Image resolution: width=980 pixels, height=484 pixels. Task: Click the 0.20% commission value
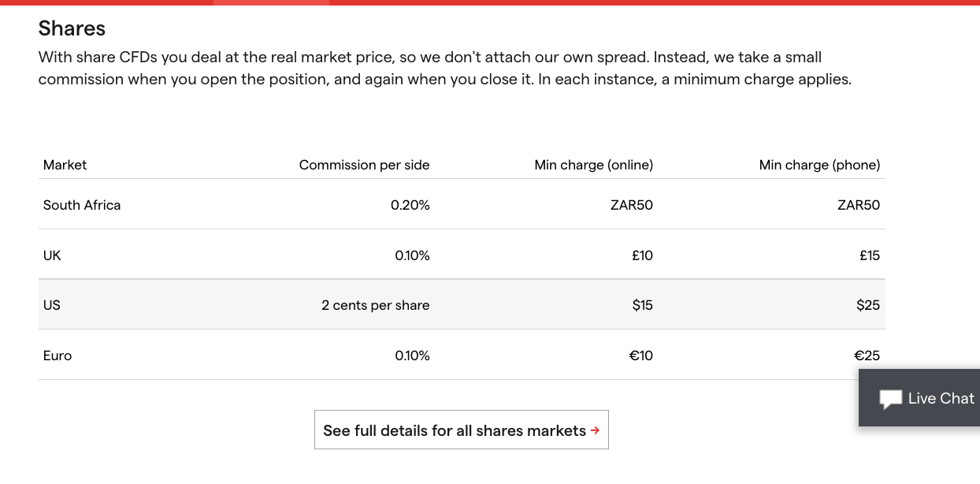coord(410,205)
